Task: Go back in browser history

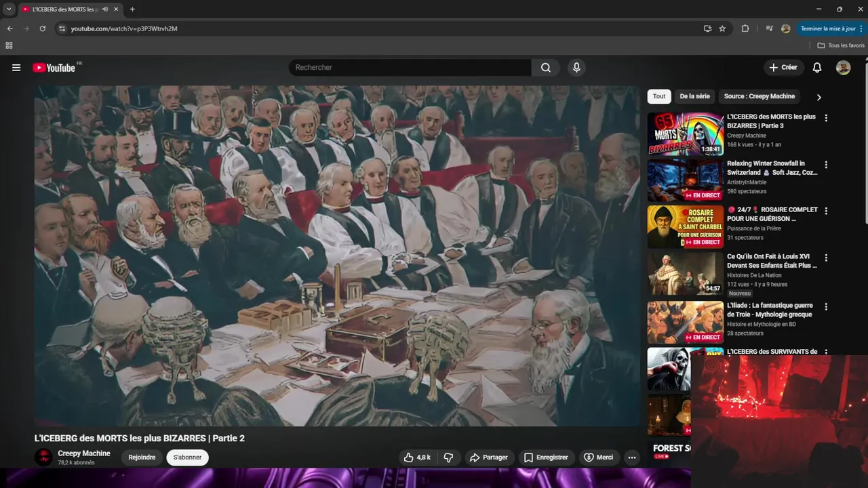Action: point(9,28)
